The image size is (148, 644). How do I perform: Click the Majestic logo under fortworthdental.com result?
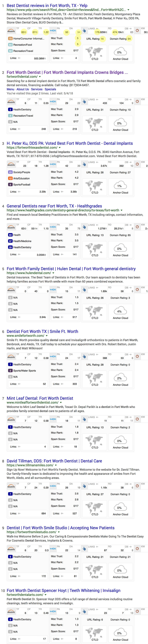pos(11,102)
